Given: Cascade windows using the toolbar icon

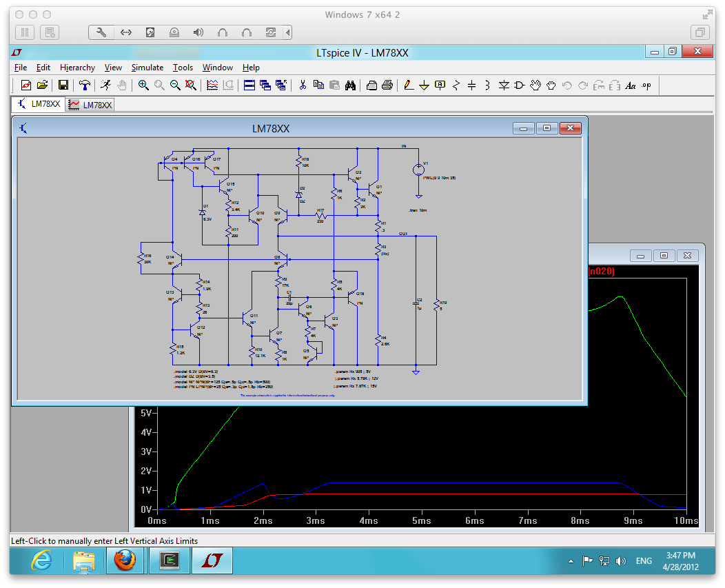Looking at the screenshot, I should [265, 85].
